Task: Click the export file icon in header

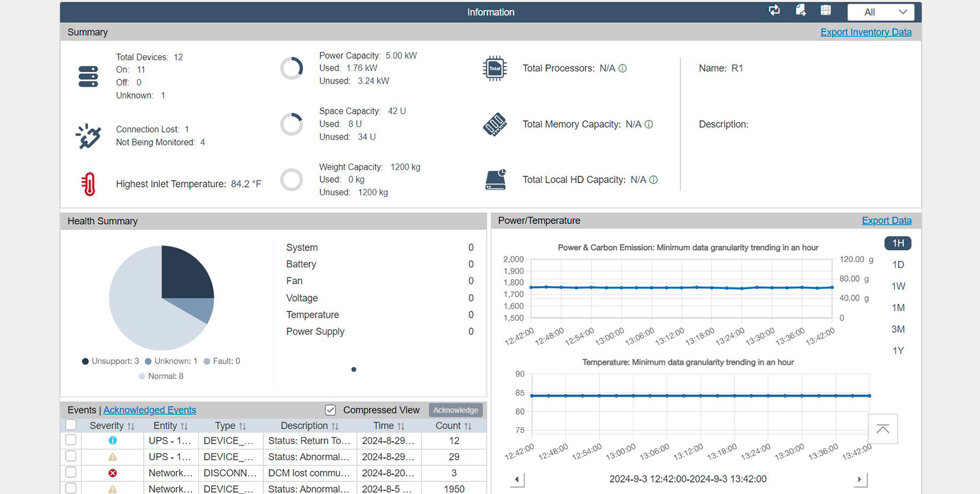Action: (800, 10)
